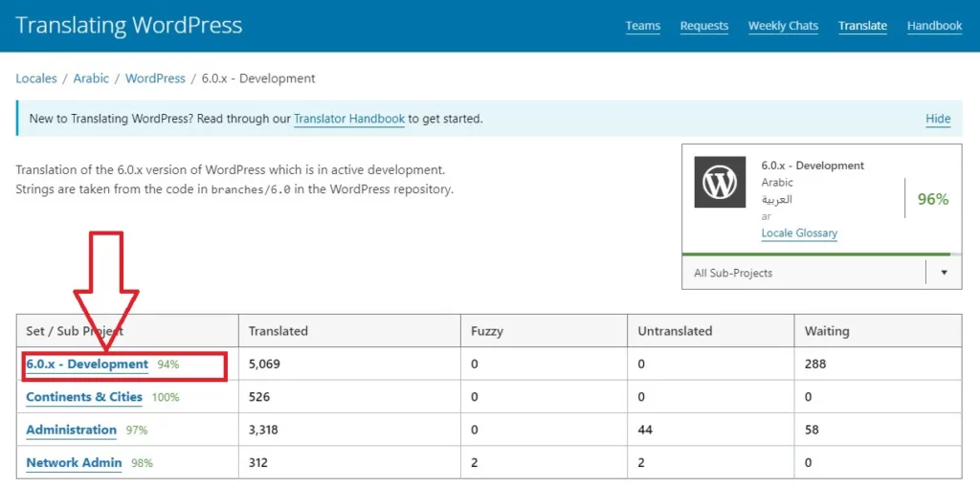This screenshot has height=487, width=980.
Task: Click the 97% label beside Administration
Action: (137, 431)
